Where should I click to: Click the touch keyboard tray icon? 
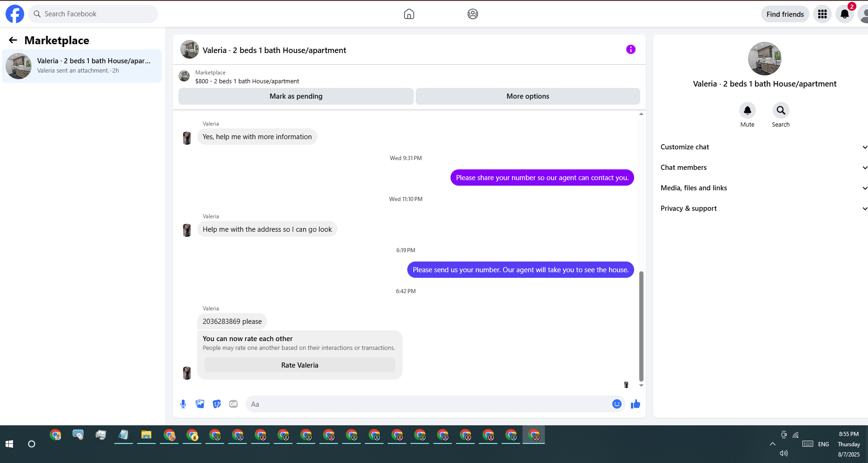click(x=808, y=444)
